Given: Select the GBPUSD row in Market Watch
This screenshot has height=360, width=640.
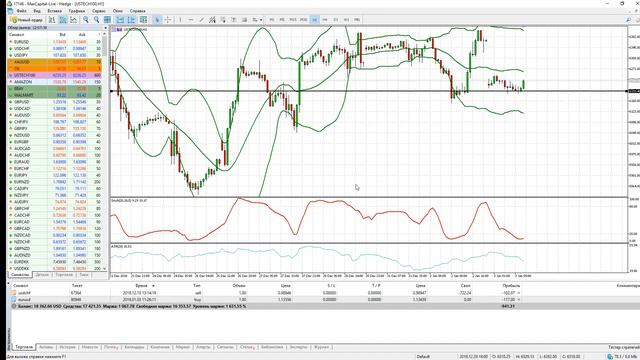Looking at the screenshot, I should [x=55, y=102].
